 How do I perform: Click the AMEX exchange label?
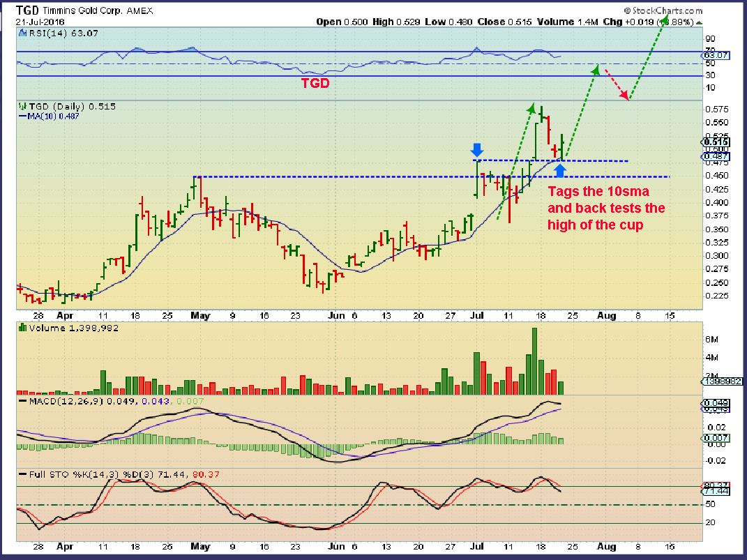tap(141, 10)
